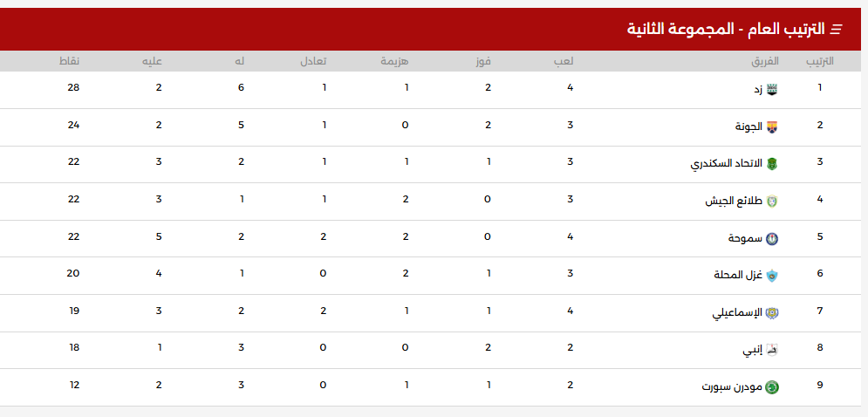Click the الترتيب rank column header
The width and height of the screenshot is (868, 417).
819,61
